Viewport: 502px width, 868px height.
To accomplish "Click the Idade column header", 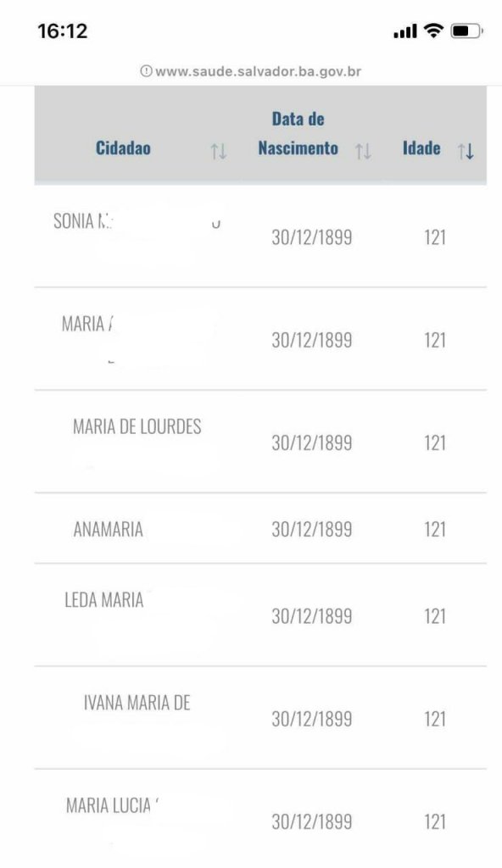I will 421,147.
